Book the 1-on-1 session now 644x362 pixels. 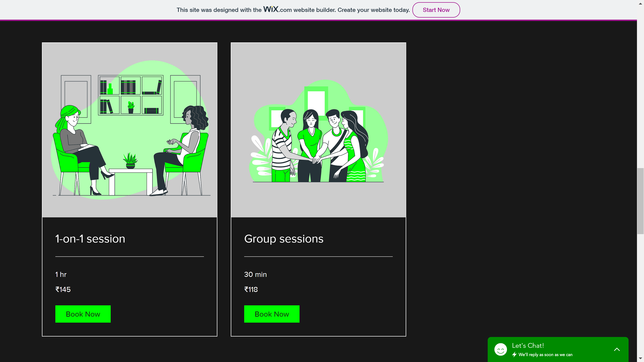83,314
